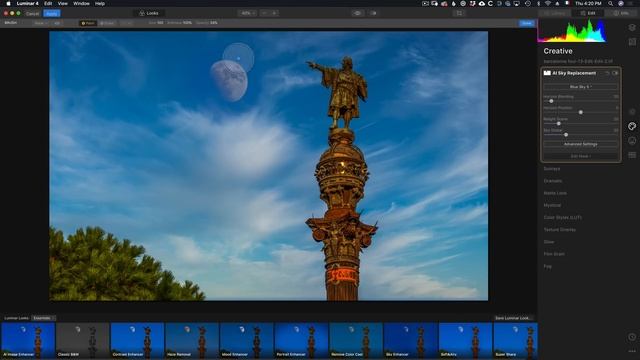Click the crop tool icon in toolbar
Screen dimensions: 640x360
pos(459,13)
